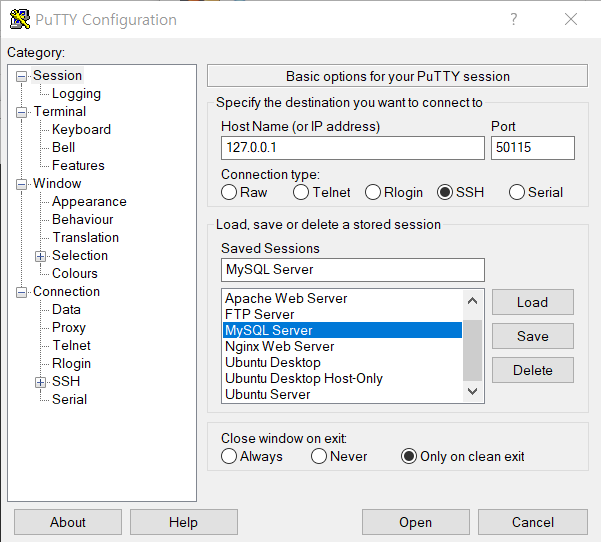Open the SSH category in the tree

point(66,382)
